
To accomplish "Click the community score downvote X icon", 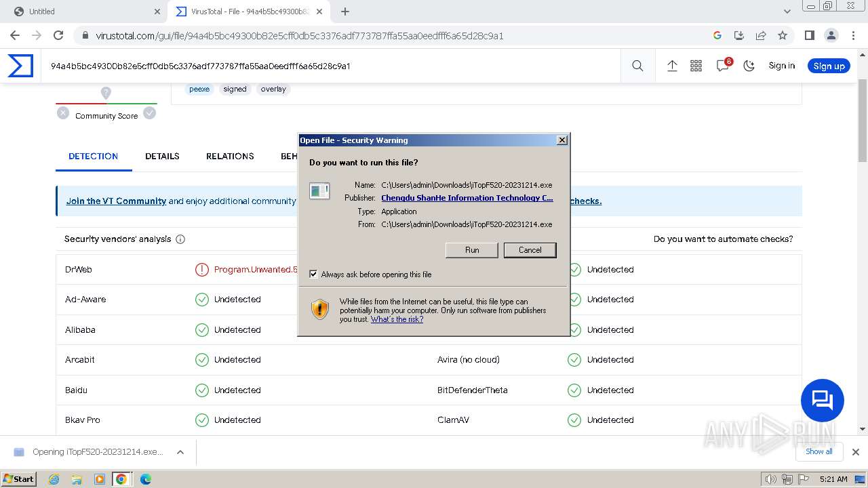I will 63,113.
